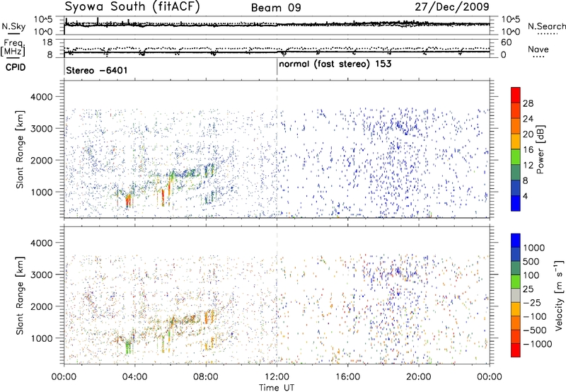The height and width of the screenshot is (392, 566).
Task: Click the light green Velocity segment between 25 and 100
Action: point(516,282)
